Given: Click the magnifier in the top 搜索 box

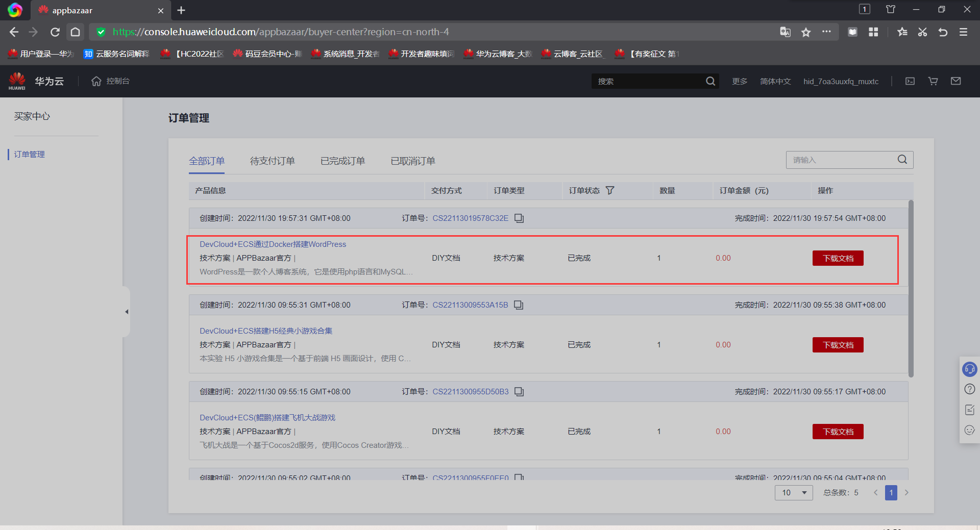Looking at the screenshot, I should [x=710, y=81].
